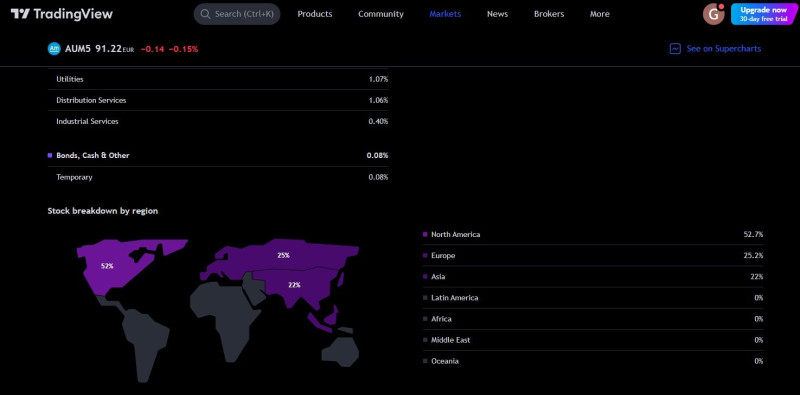
Task: Click Australia on the map
Action: [341, 352]
